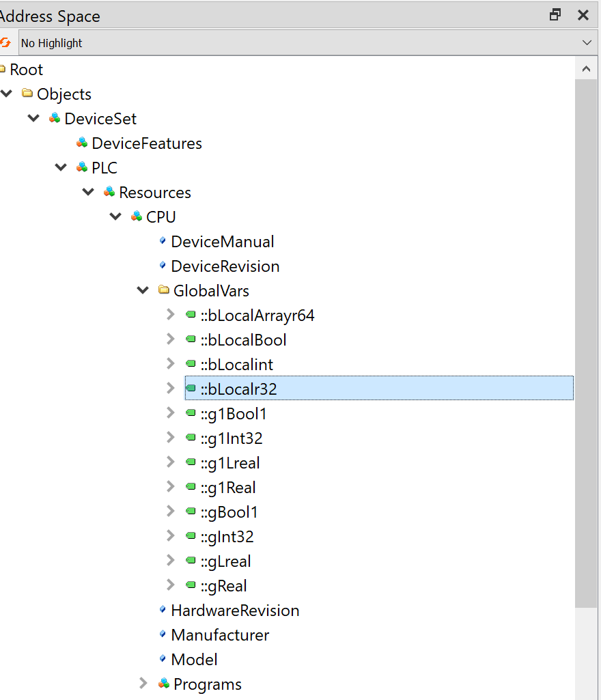Click the ::bLocalArrayr64 variable tag icon
This screenshot has height=700, width=601.
191,314
